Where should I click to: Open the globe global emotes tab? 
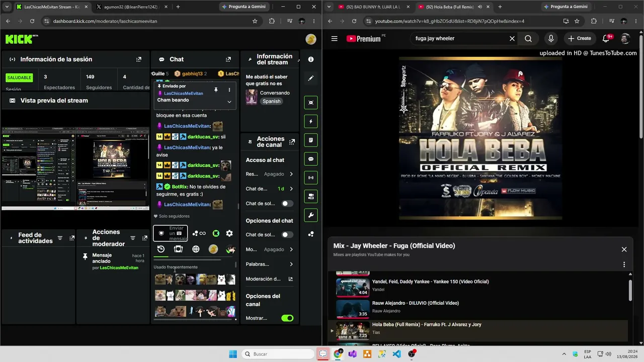196,249
